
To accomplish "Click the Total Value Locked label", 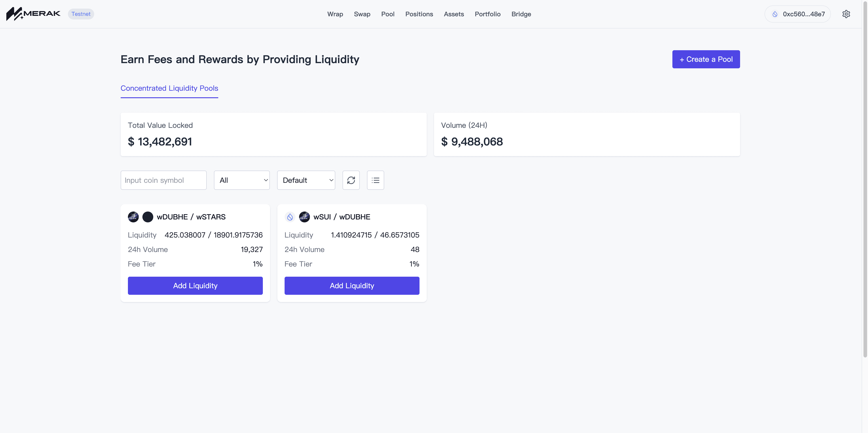I will [160, 125].
